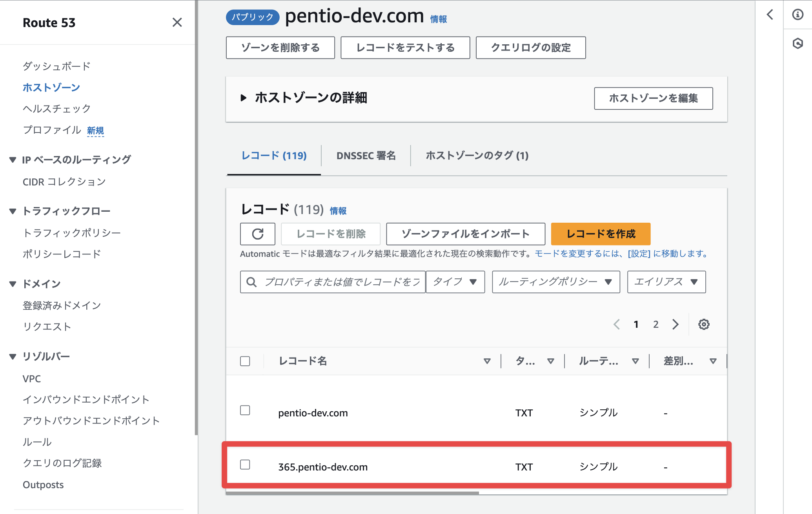
Task: Open the ルーティングポリシー filter dropdown
Action: point(556,282)
